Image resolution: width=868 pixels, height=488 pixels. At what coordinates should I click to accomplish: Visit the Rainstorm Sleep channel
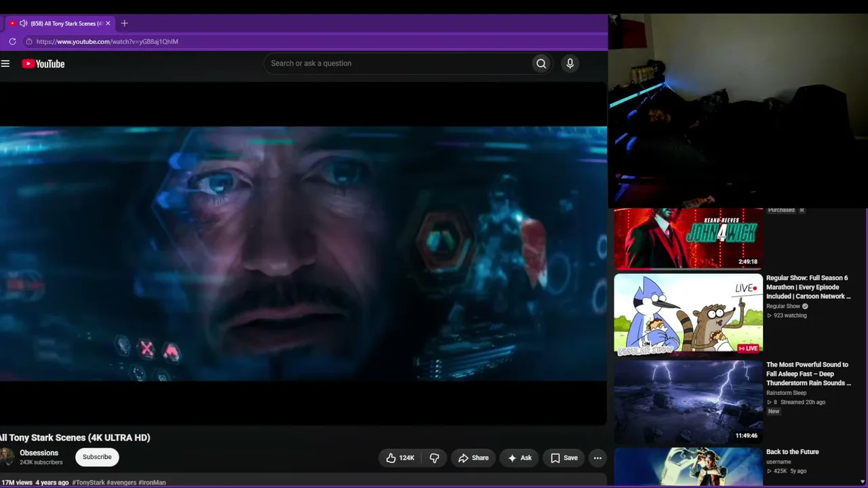coord(787,393)
